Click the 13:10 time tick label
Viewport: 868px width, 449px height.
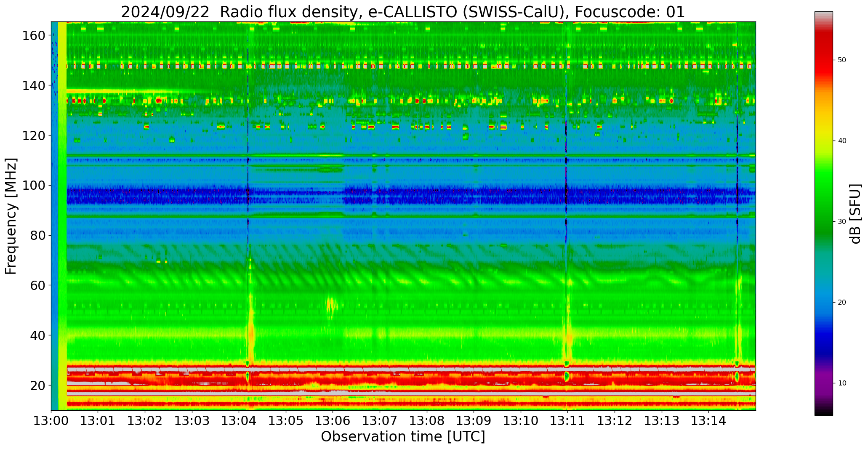[521, 420]
